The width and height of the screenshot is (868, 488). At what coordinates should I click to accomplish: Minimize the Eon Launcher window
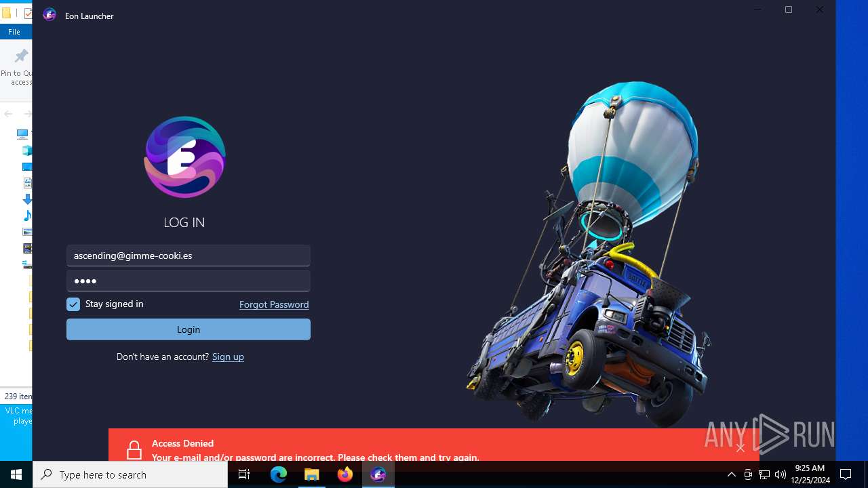pos(757,9)
